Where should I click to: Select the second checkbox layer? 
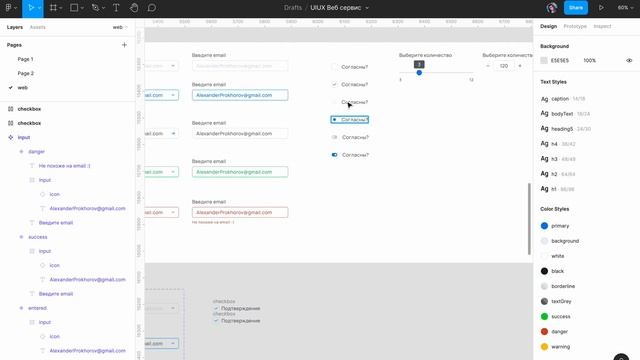(29, 123)
